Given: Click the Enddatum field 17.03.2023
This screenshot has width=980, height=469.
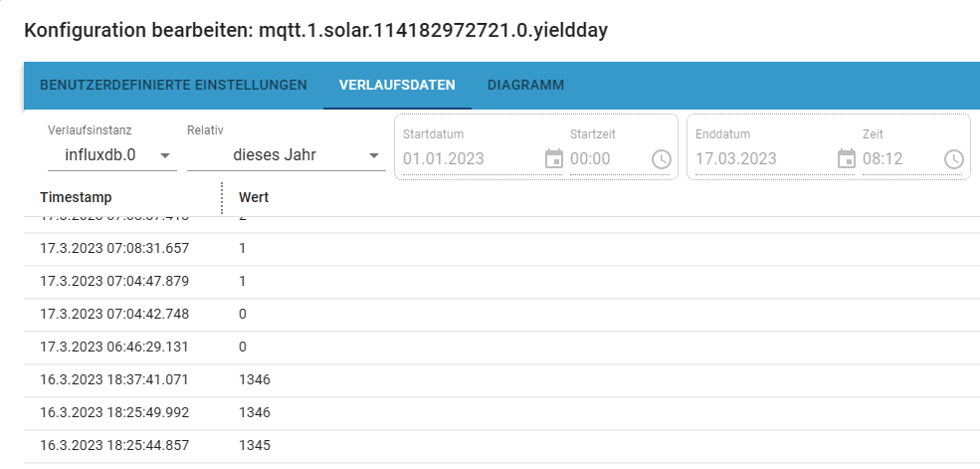Looking at the screenshot, I should tap(762, 158).
